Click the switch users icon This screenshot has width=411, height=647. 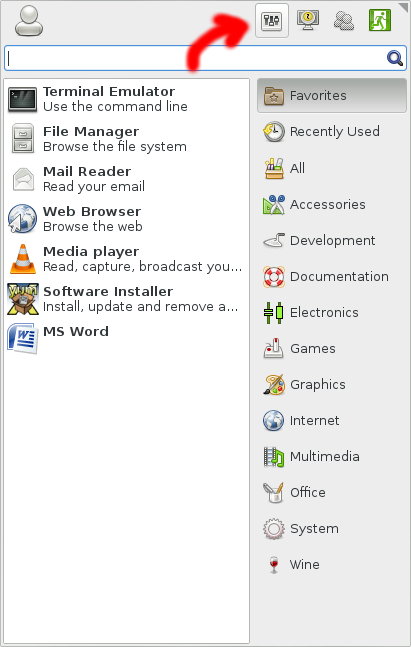point(344,21)
